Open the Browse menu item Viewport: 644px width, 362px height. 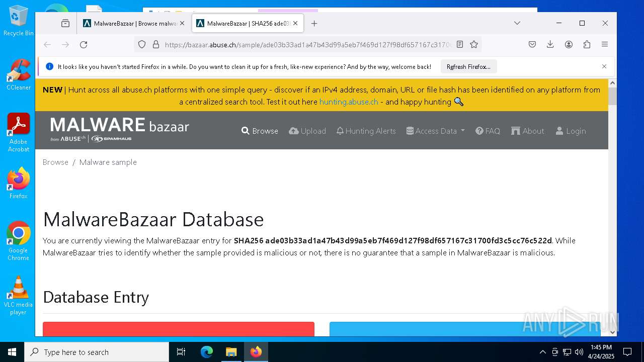[x=260, y=131]
